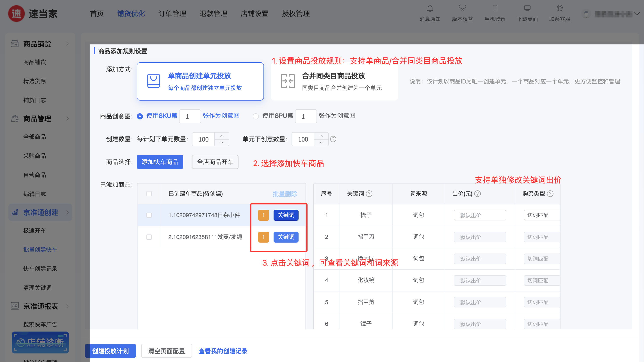
Task: Increase 每计划下单元数量 with up arrow
Action: click(222, 136)
